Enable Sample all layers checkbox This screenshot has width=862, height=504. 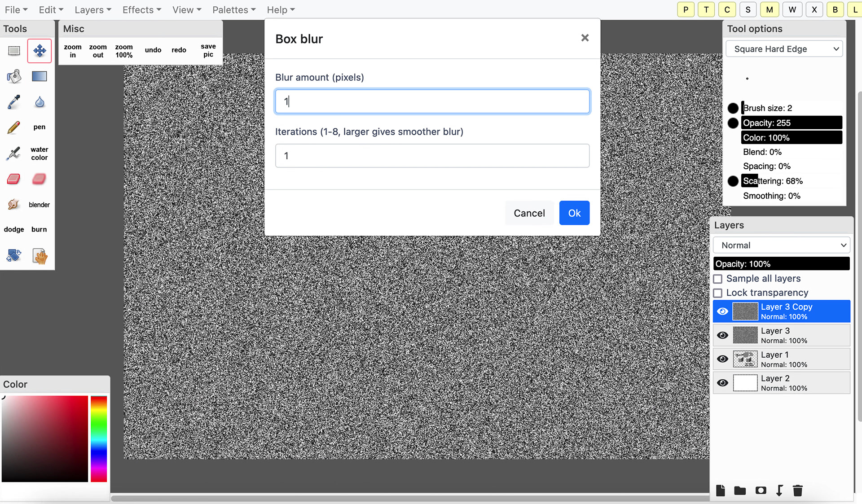(718, 279)
